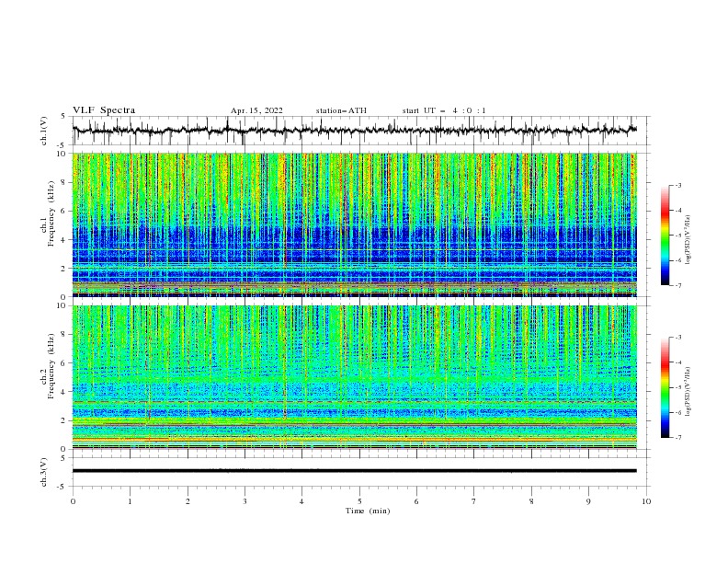Click the time axis tick label '9'

coord(588,501)
